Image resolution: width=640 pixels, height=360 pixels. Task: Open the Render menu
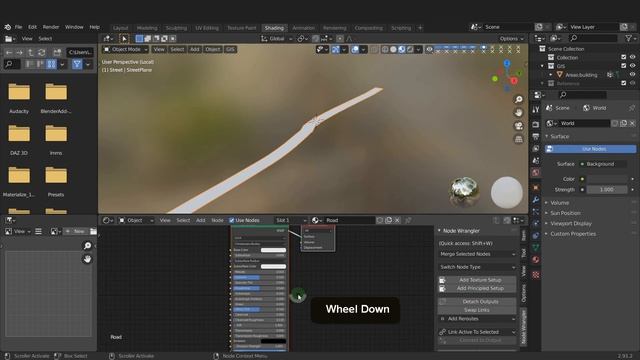coord(51,27)
